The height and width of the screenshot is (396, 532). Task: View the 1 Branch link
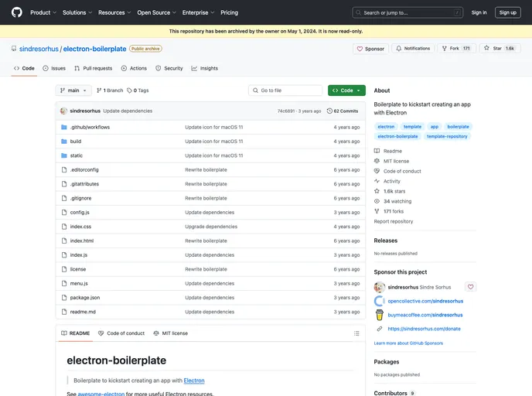click(x=110, y=90)
